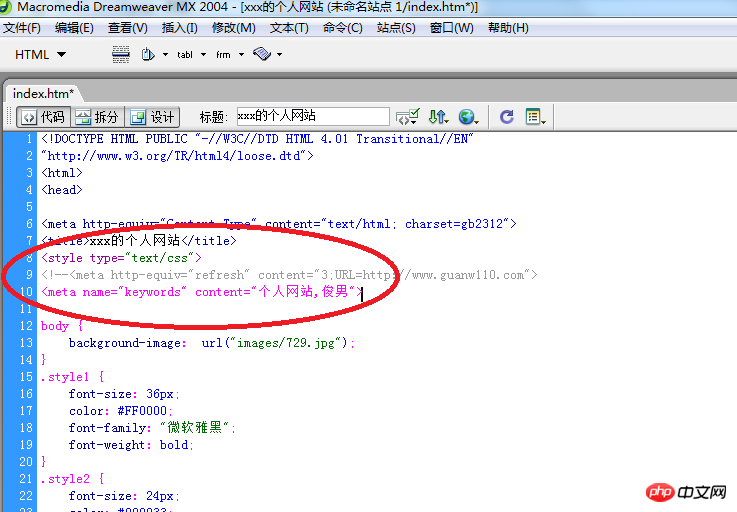Click the font-family 微软雅黑 line
737x512 pixels.
(x=152, y=427)
